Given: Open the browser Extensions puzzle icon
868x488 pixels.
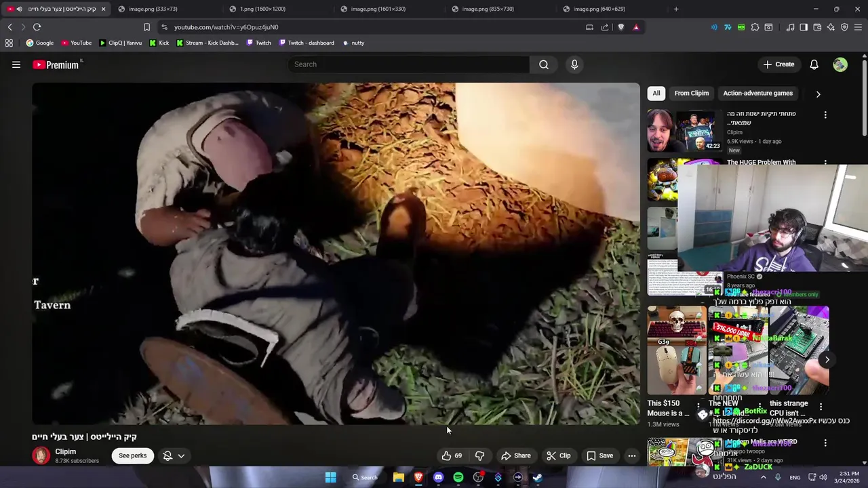Looking at the screenshot, I should point(755,27).
